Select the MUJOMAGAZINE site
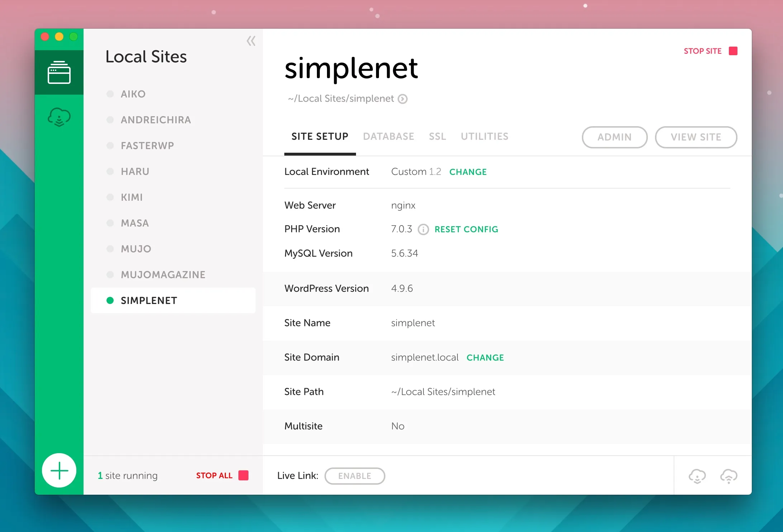The height and width of the screenshot is (532, 783). pyautogui.click(x=173, y=275)
